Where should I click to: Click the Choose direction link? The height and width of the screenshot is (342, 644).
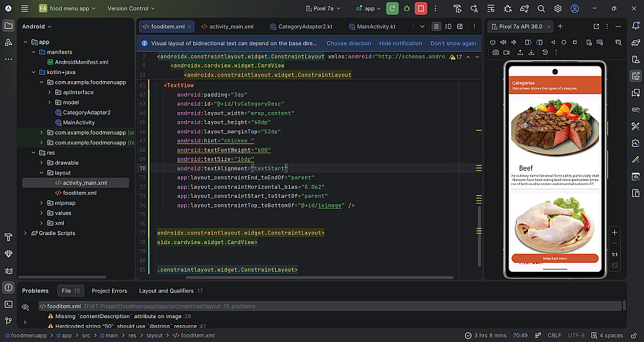[x=348, y=43]
